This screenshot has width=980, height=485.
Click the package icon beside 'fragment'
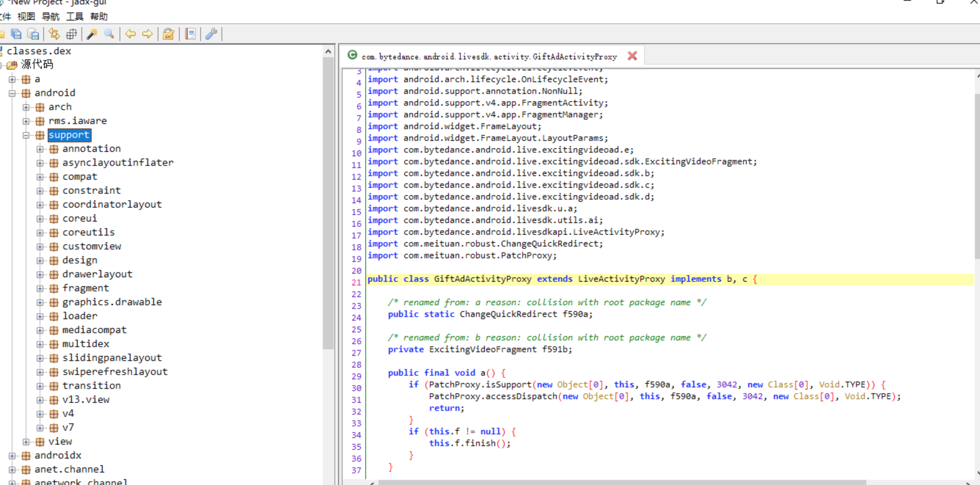[x=54, y=289]
